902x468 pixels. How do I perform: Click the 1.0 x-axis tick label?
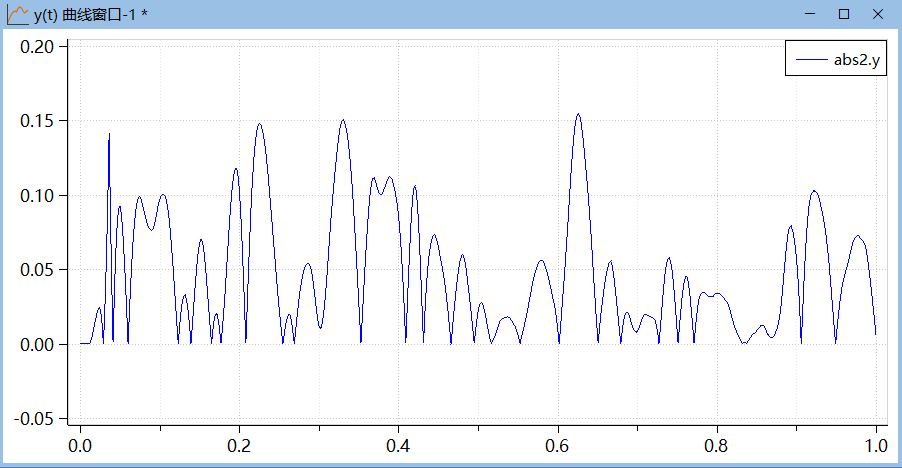point(876,444)
